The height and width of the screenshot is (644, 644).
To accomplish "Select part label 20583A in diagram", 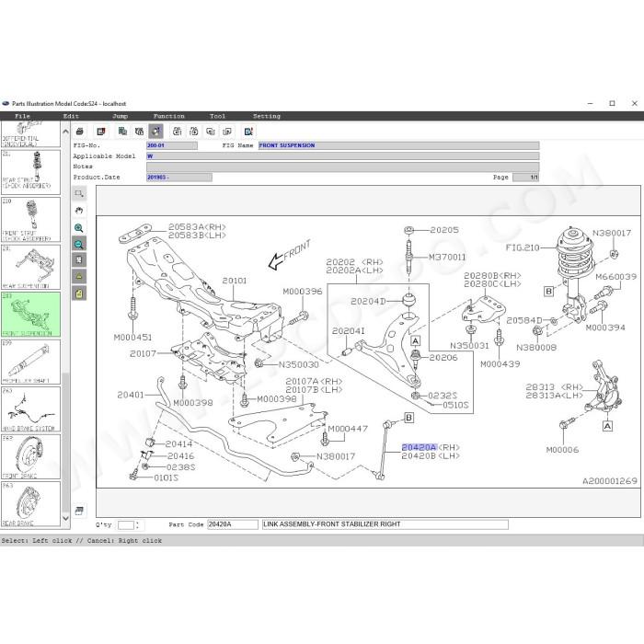I will click(x=187, y=226).
